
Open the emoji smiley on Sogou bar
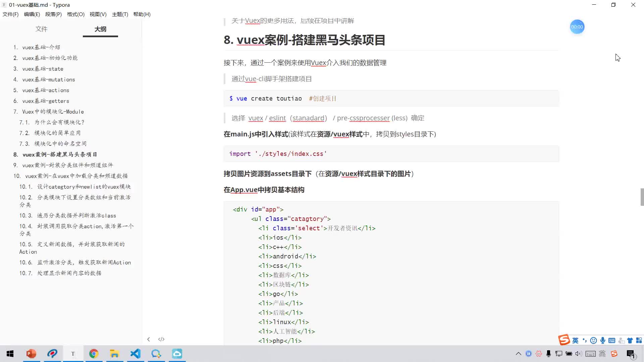593,341
